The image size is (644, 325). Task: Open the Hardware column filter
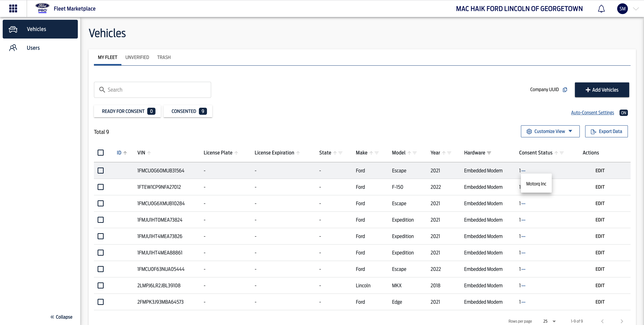tap(489, 153)
